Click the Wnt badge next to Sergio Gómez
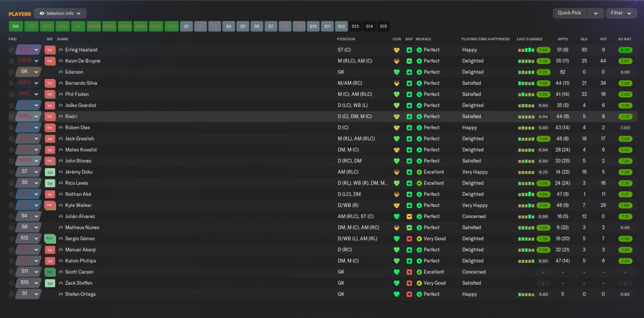 (50, 239)
